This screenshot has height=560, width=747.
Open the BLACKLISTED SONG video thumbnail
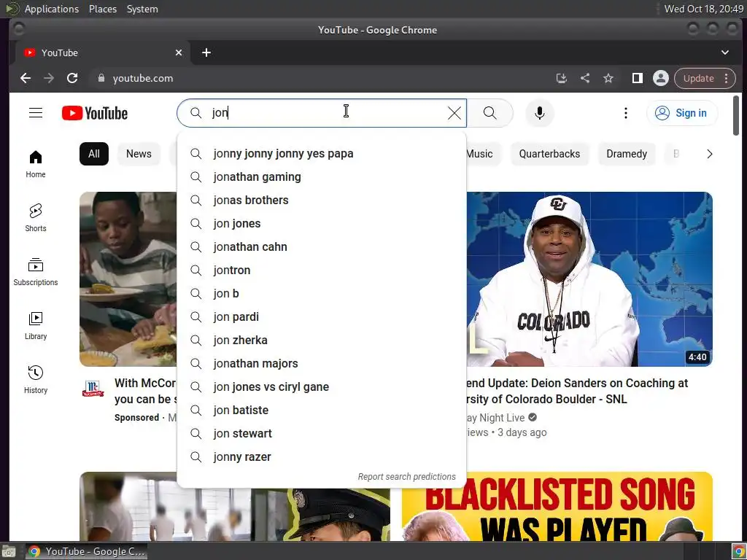[x=557, y=506]
